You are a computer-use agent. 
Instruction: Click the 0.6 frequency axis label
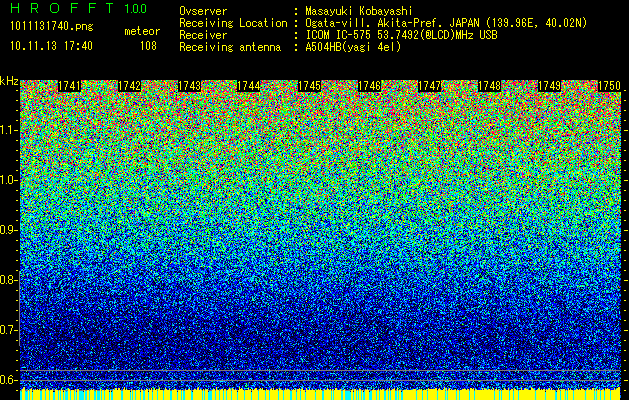(8, 380)
